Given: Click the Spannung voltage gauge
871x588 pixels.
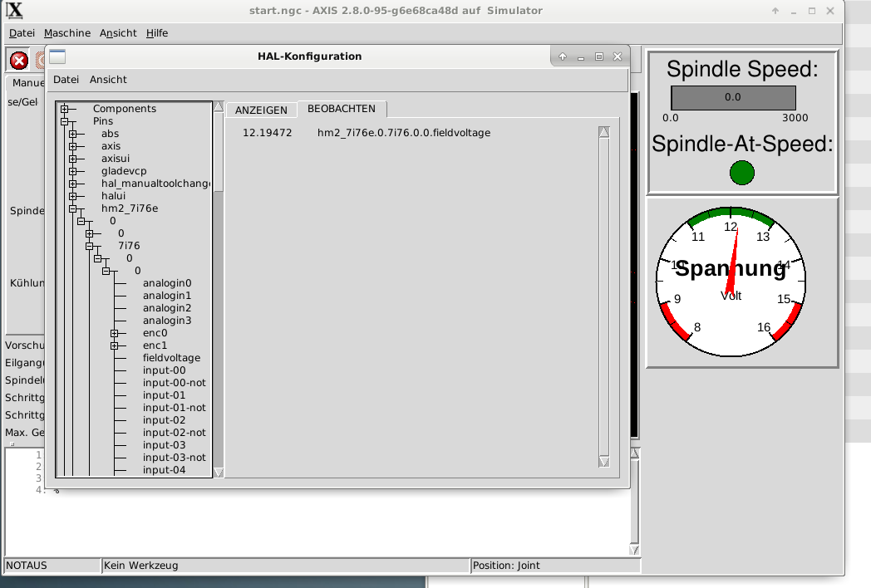Looking at the screenshot, I should [731, 283].
